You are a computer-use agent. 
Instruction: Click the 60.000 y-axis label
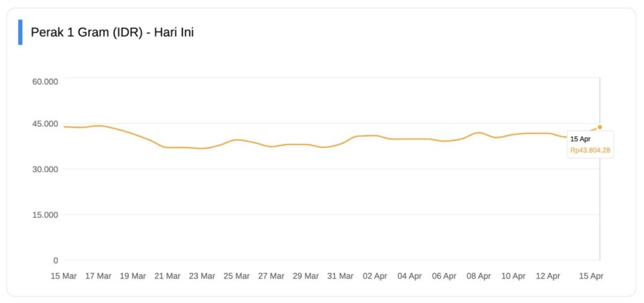45,81
